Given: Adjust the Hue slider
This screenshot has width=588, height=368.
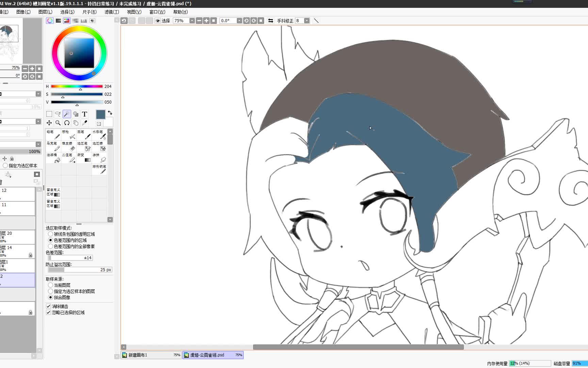Looking at the screenshot, I should pos(77,87).
